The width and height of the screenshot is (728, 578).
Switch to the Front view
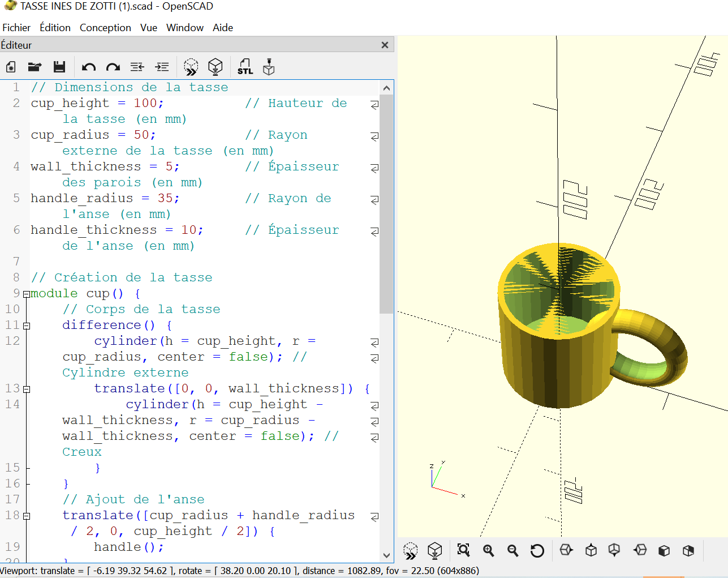[x=664, y=550]
